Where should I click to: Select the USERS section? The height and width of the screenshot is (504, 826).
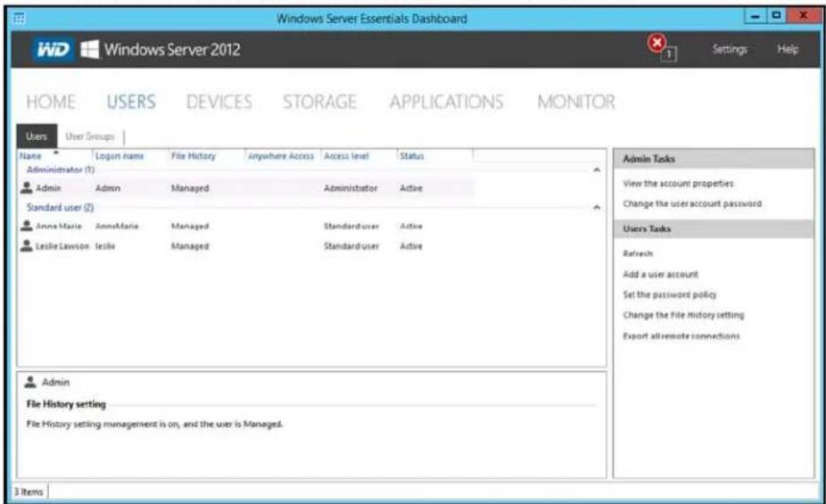click(x=131, y=102)
